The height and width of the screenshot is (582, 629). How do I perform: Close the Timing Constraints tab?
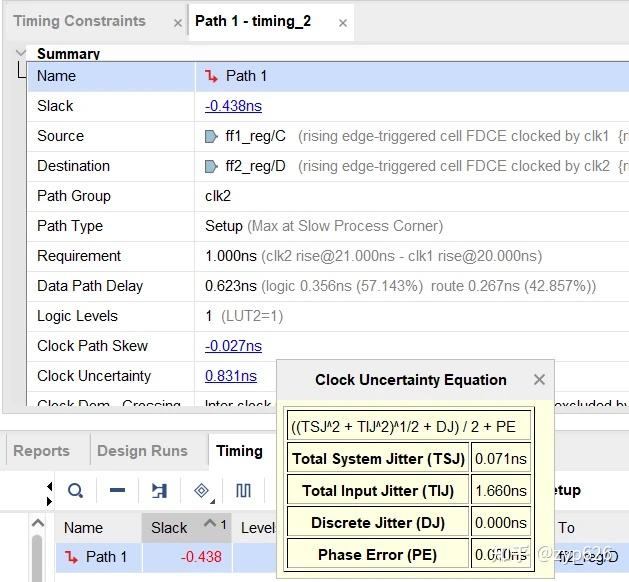178,23
